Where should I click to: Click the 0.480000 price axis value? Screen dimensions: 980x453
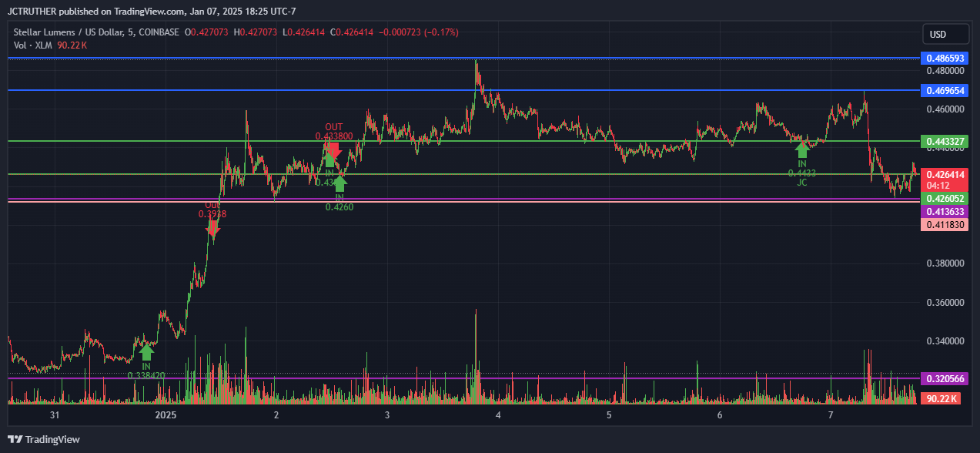[945, 71]
